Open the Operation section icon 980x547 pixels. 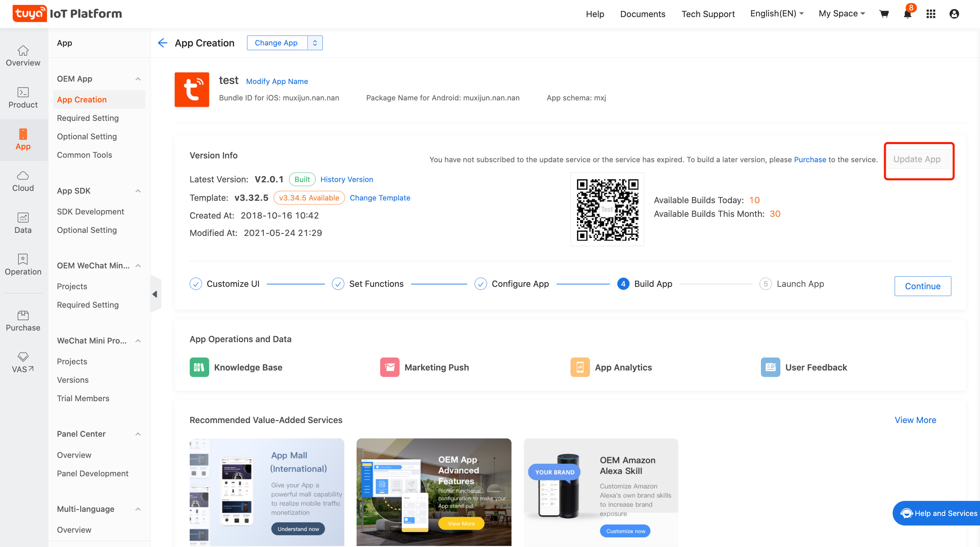[23, 259]
